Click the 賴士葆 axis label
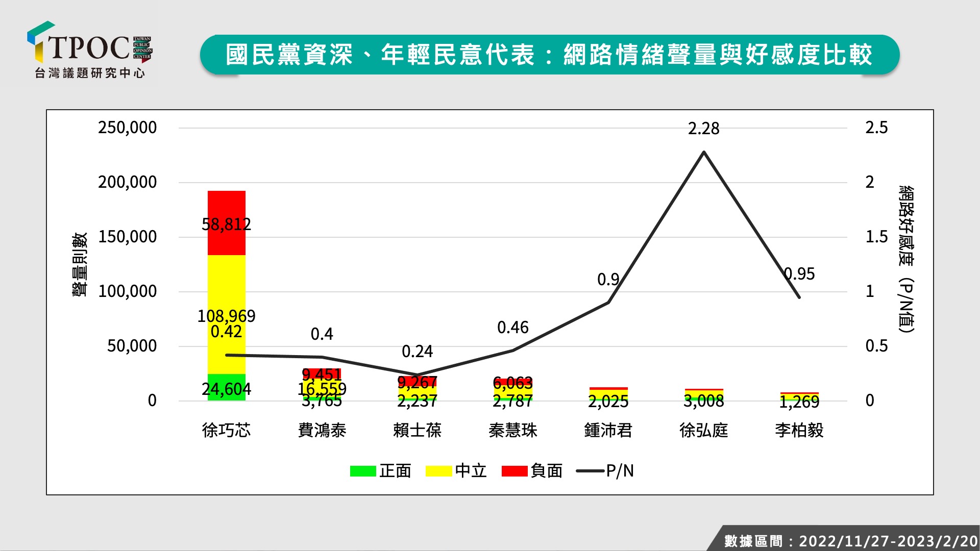The width and height of the screenshot is (980, 551). (418, 430)
